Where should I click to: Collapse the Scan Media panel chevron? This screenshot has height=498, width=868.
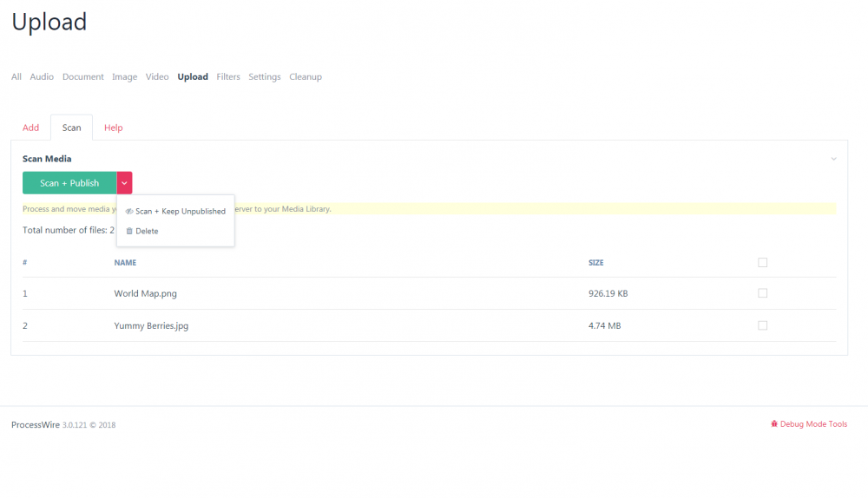coord(833,160)
